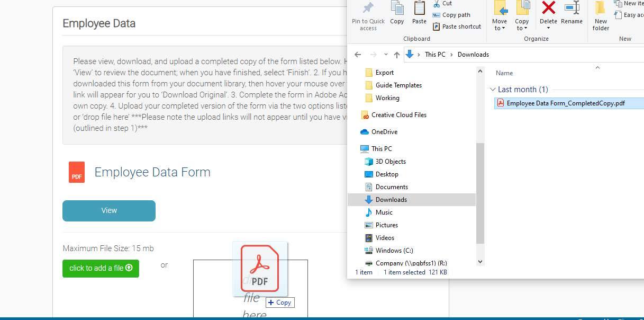
Task: Create a New folder
Action: (601, 16)
